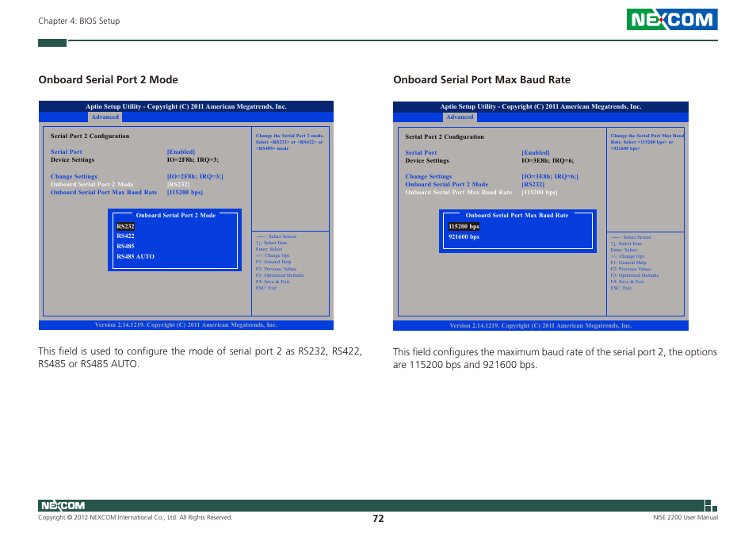The image size is (756, 533).
Task: Click the [IO=3E8h; IRQ=6;] Change Settings value
Action: 550,177
